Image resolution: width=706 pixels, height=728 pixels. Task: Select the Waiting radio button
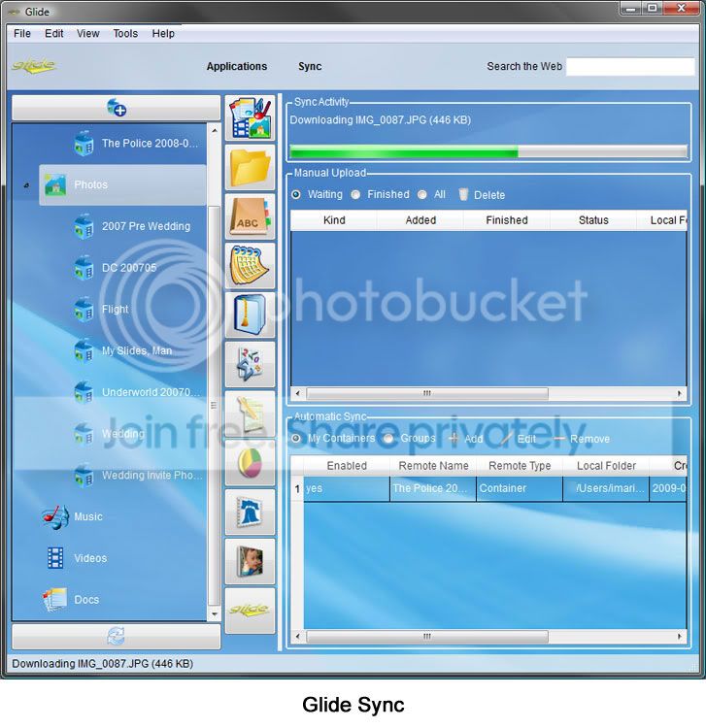296,194
